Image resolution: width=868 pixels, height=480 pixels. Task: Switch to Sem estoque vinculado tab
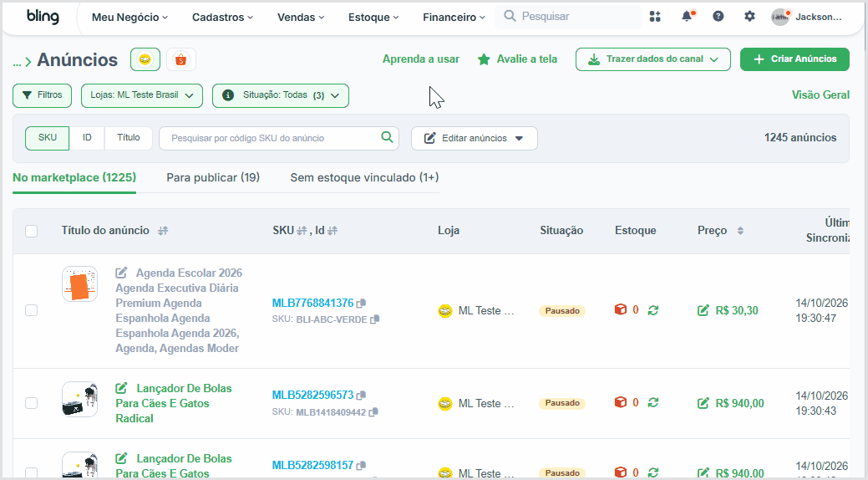[364, 178]
